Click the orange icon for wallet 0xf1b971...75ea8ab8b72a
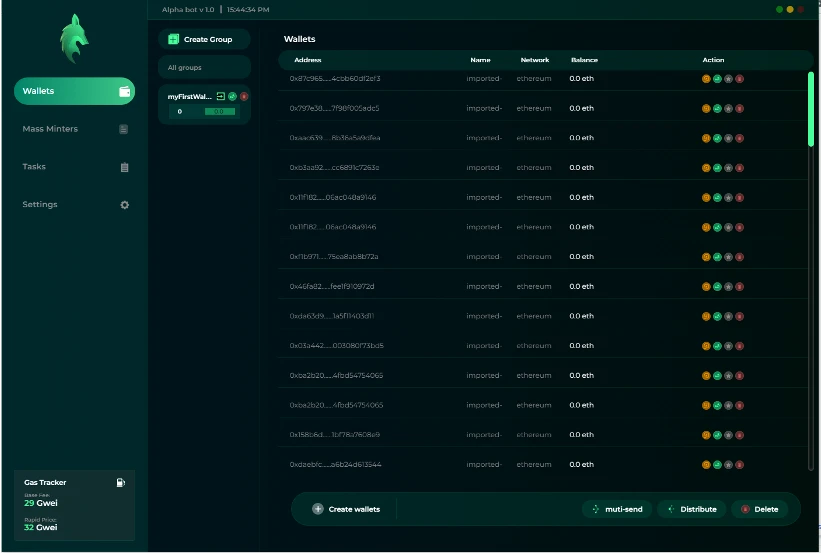This screenshot has width=822, height=554. coord(706,257)
